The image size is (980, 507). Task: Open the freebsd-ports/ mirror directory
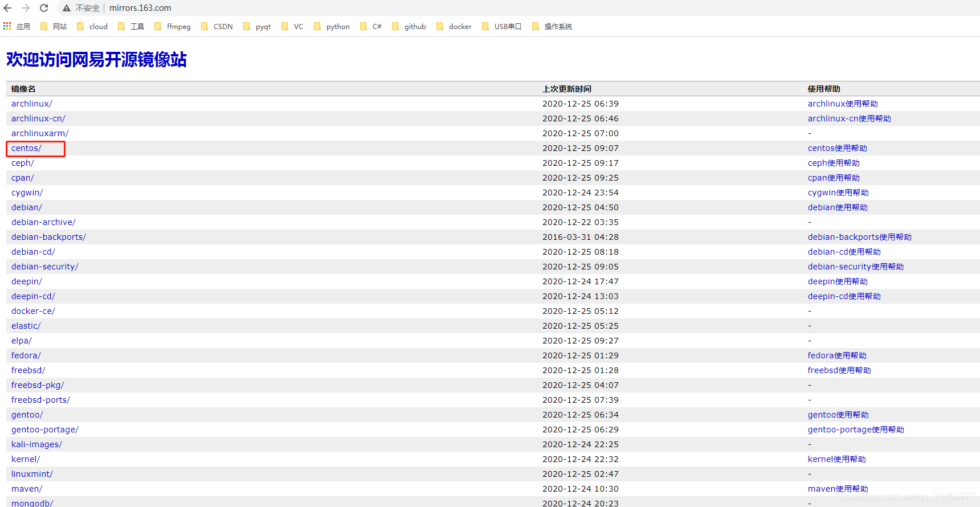tap(40, 400)
